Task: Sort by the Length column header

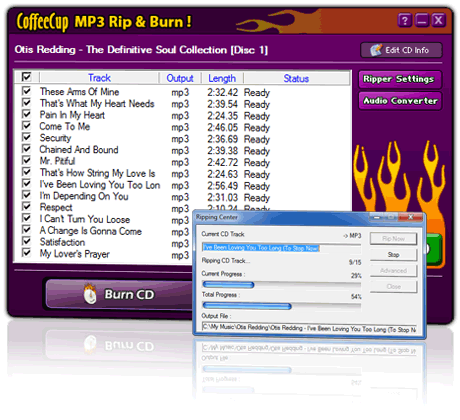Action: click(x=222, y=78)
